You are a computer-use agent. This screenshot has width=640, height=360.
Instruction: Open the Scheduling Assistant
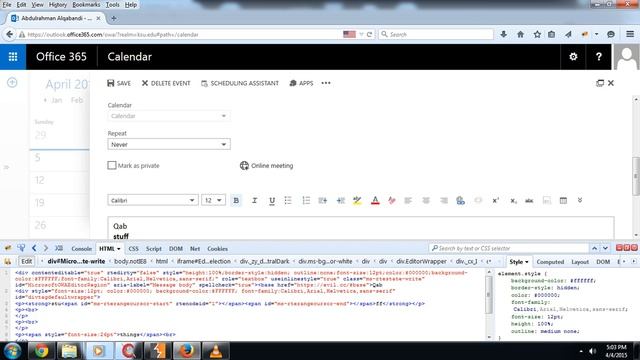[240, 83]
